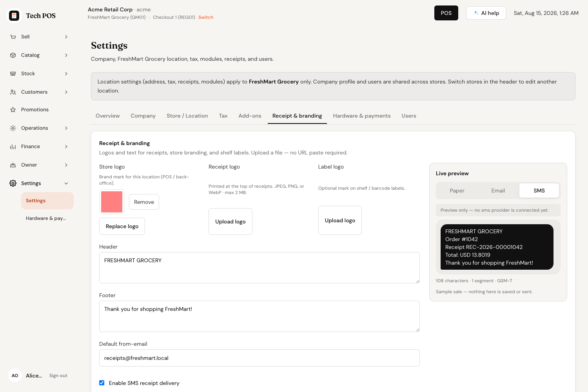Viewport: 588px width, 392px height.
Task: Open the Store / Location tab
Action: point(187,116)
